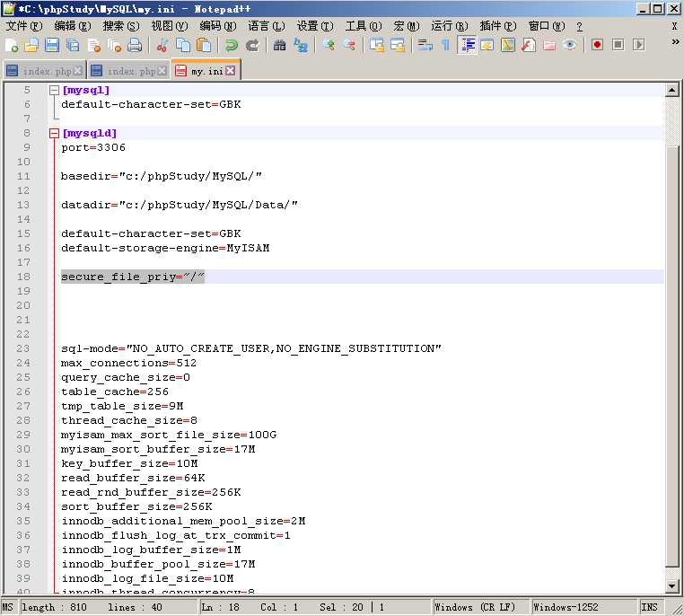Click the Save All icon
The width and height of the screenshot is (684, 616).
73,46
